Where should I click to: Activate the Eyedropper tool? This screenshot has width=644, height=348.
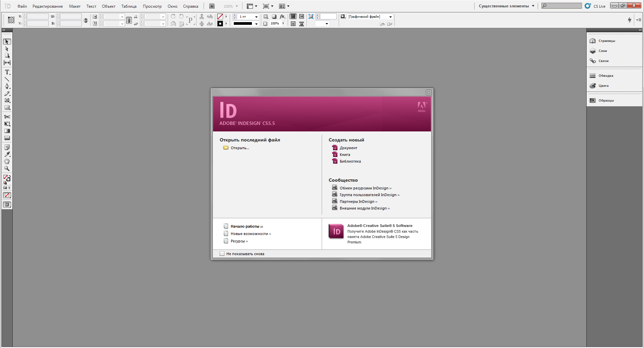click(x=7, y=154)
